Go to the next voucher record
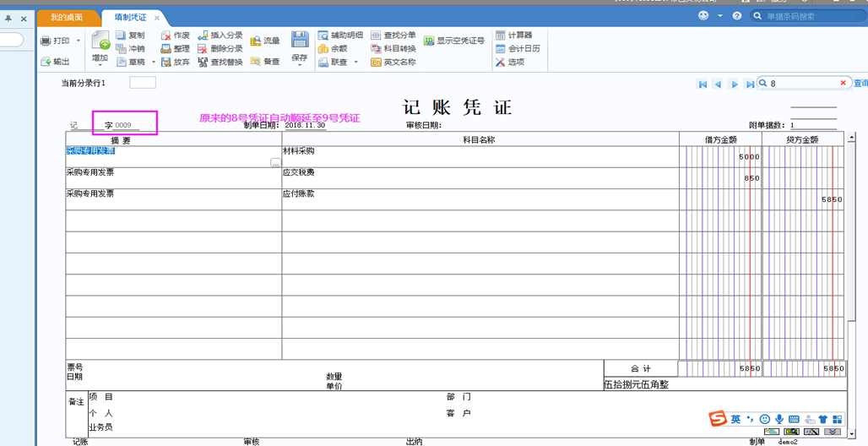 pyautogui.click(x=735, y=84)
